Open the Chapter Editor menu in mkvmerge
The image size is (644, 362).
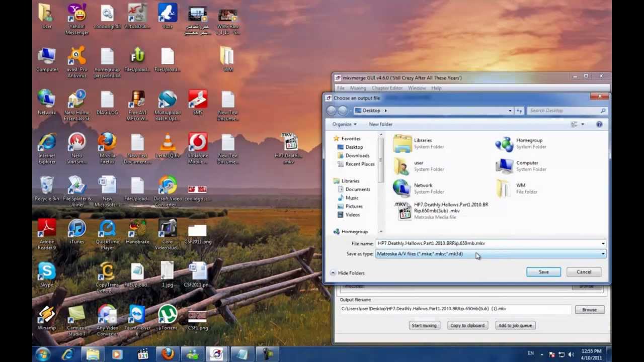point(387,88)
